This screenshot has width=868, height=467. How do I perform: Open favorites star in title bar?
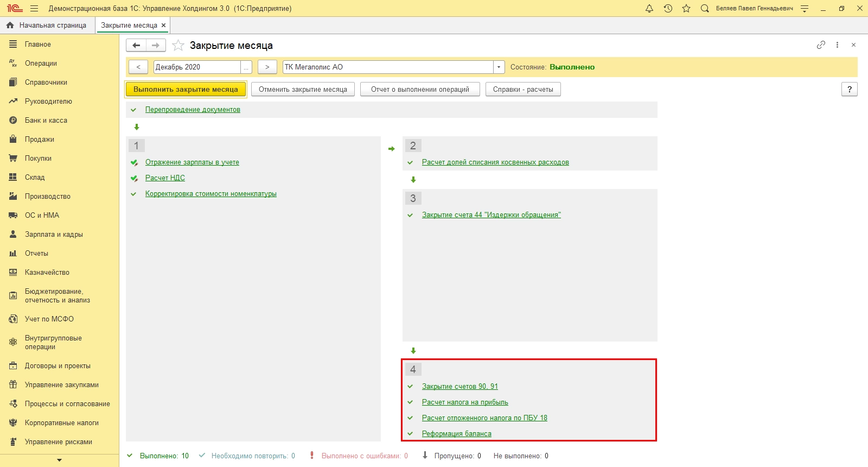click(686, 9)
